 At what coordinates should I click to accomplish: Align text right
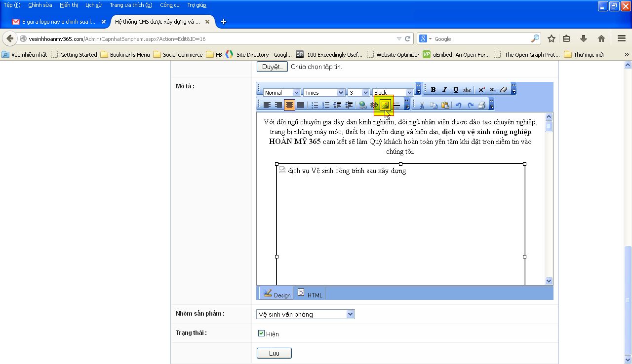click(278, 105)
